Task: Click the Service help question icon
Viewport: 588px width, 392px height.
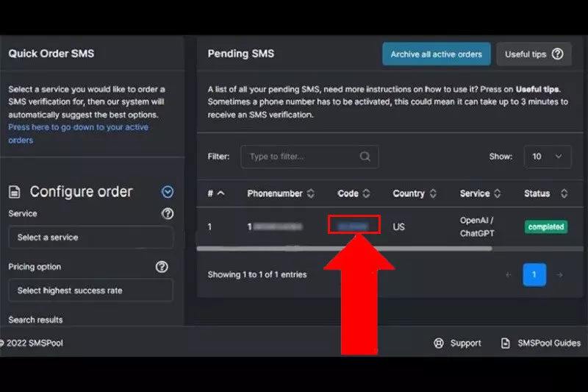Action: pyautogui.click(x=168, y=213)
